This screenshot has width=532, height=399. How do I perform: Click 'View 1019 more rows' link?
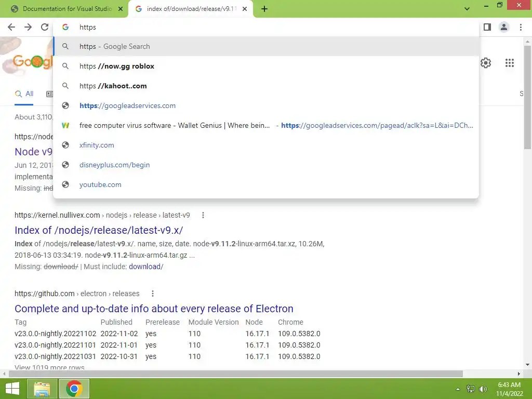click(49, 367)
